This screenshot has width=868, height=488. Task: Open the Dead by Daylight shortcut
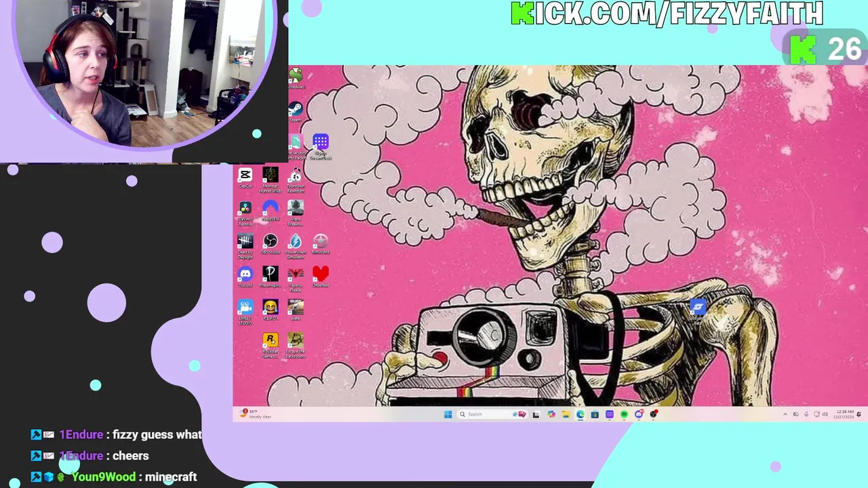(245, 247)
